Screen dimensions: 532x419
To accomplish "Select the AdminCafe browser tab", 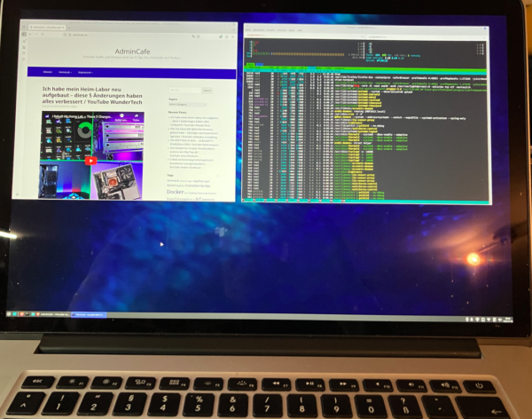I will coord(46,27).
